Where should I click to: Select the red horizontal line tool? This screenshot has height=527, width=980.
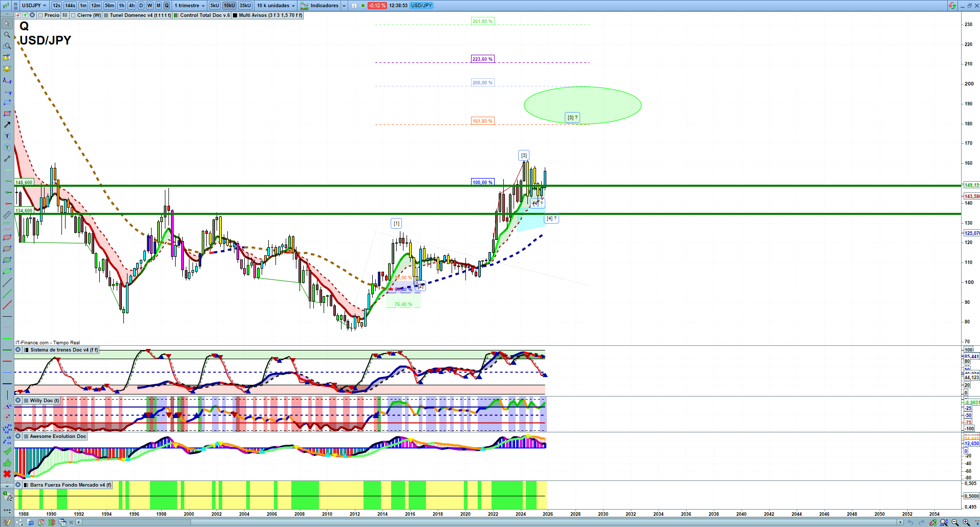point(7,361)
